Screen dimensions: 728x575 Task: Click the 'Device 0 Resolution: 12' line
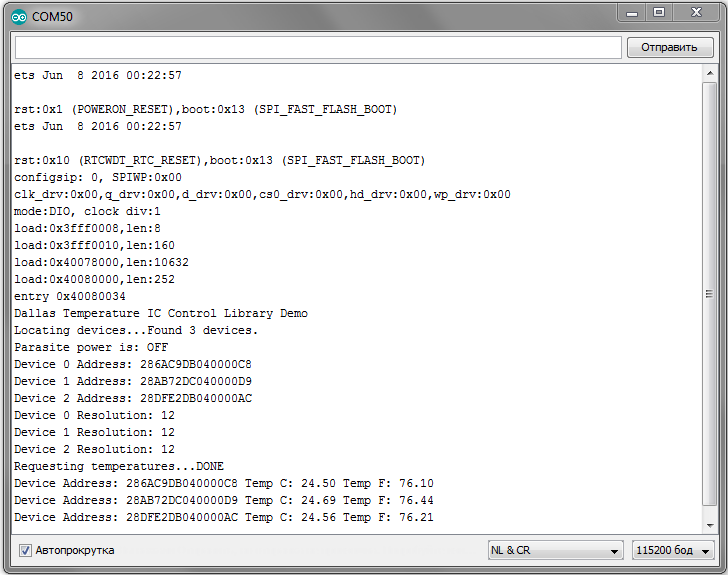pos(94,415)
